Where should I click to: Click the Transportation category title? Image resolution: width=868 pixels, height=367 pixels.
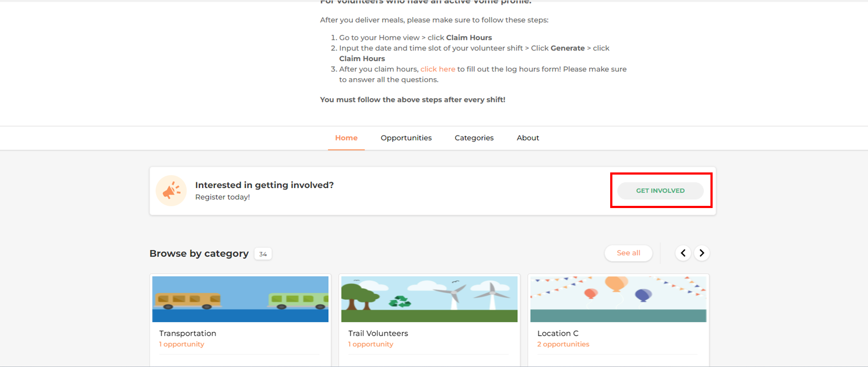[187, 333]
